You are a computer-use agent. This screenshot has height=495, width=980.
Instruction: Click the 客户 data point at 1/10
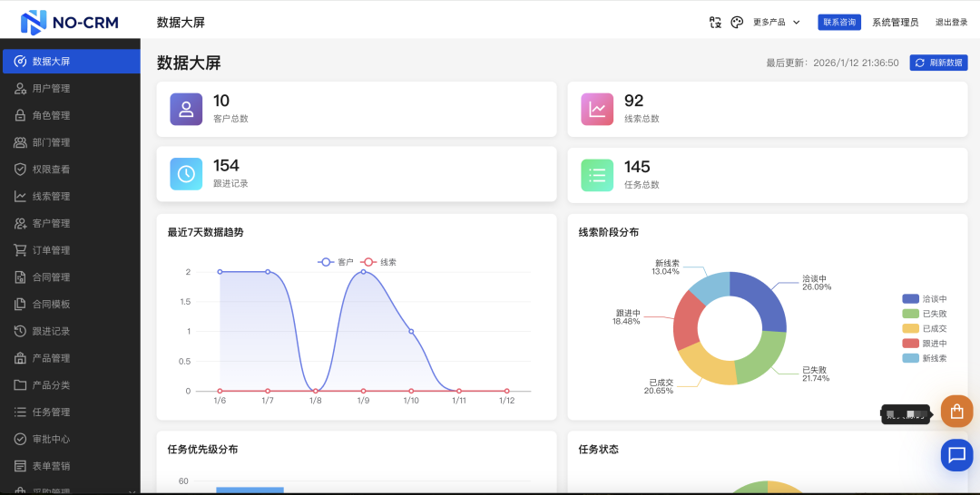pos(411,332)
